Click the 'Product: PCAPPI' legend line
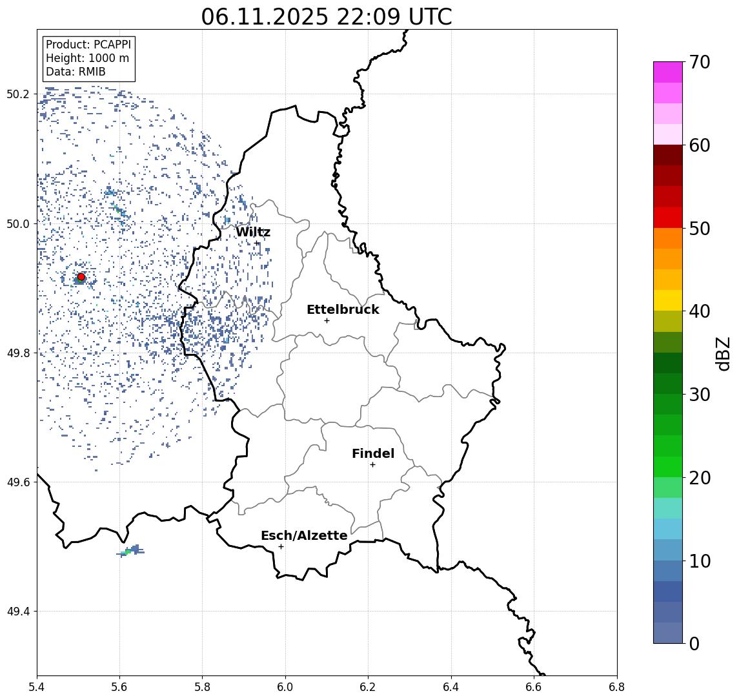The height and width of the screenshot is (700, 739). tap(88, 45)
